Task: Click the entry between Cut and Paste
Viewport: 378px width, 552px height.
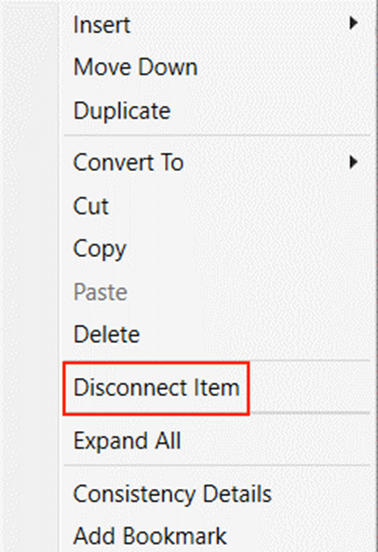Action: [100, 250]
